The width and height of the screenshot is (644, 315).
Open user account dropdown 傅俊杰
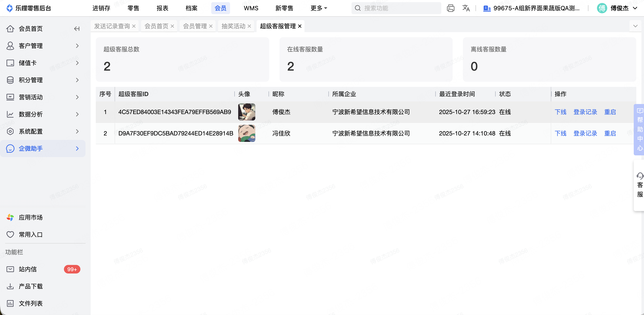tap(619, 8)
